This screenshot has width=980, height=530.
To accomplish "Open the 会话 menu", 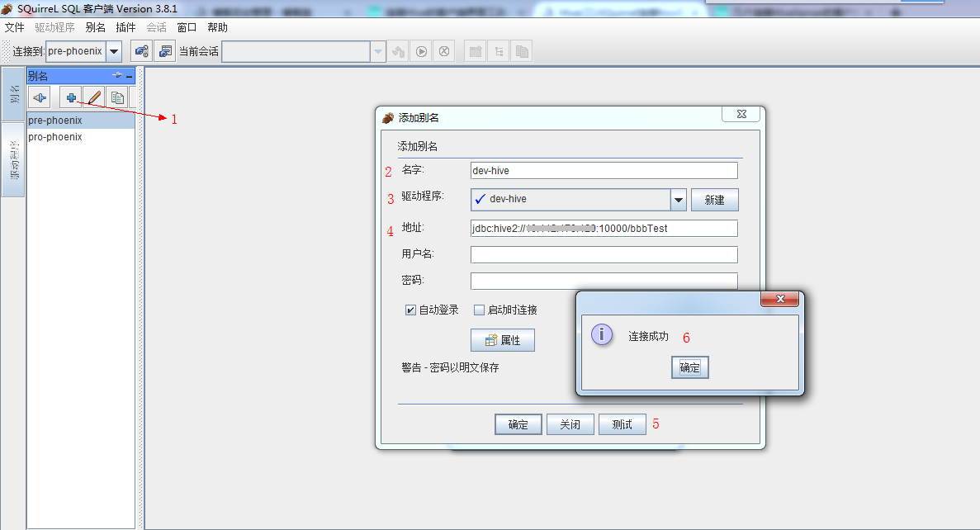I will pos(156,27).
